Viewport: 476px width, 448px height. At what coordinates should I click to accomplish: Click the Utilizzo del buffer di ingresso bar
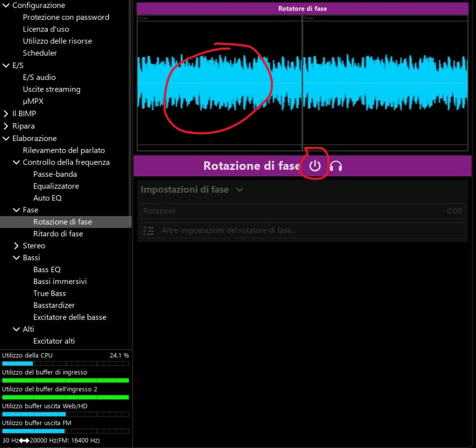pyautogui.click(x=65, y=380)
